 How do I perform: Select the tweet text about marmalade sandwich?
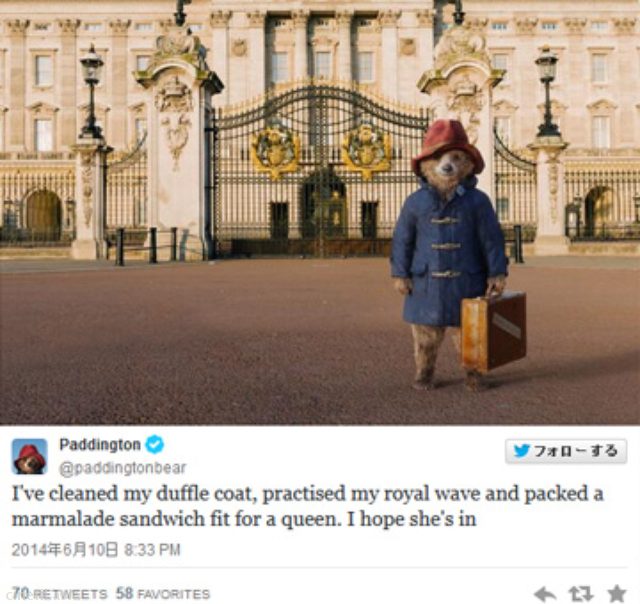click(x=307, y=506)
